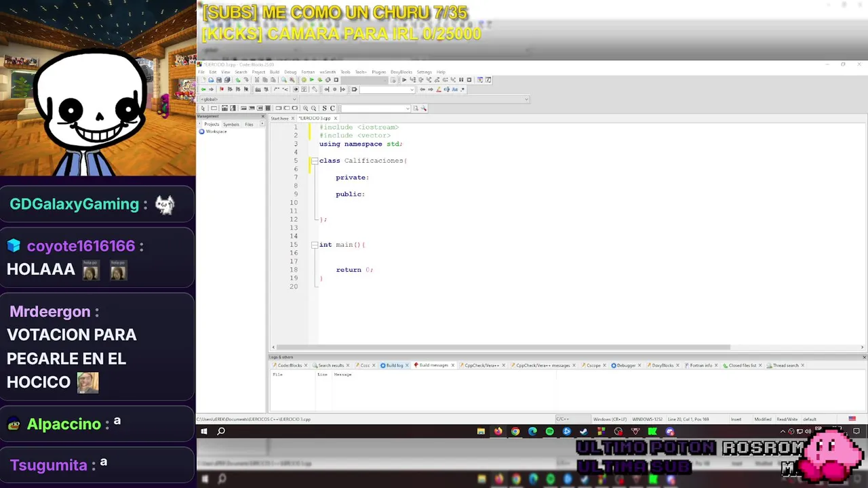Open the jump toolbar combo box
This screenshot has height=488, width=868.
(387, 89)
